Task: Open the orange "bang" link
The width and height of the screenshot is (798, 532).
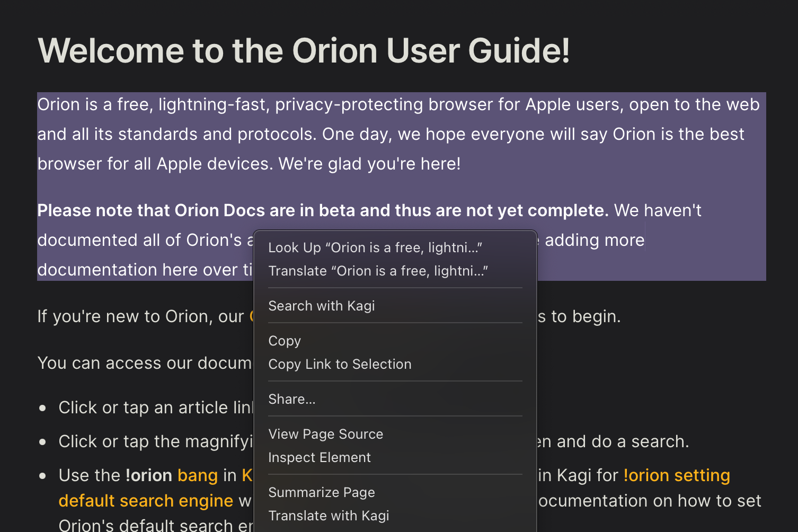Action: click(197, 475)
